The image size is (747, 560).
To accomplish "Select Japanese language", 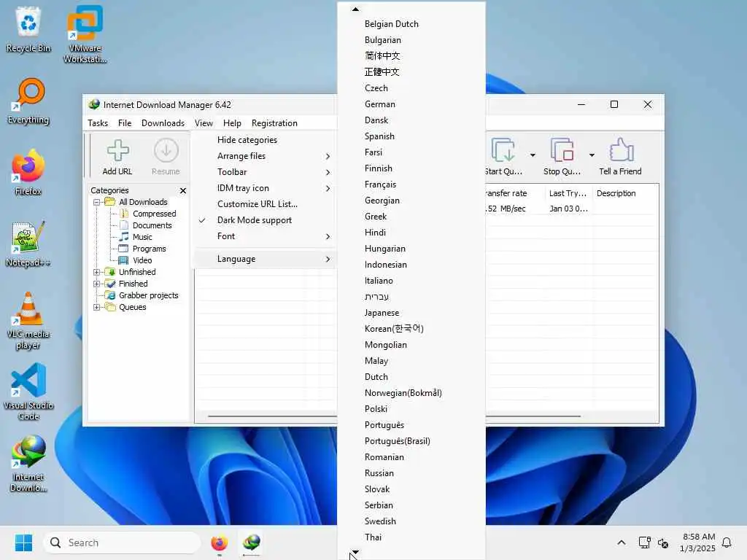I will click(x=411, y=313).
